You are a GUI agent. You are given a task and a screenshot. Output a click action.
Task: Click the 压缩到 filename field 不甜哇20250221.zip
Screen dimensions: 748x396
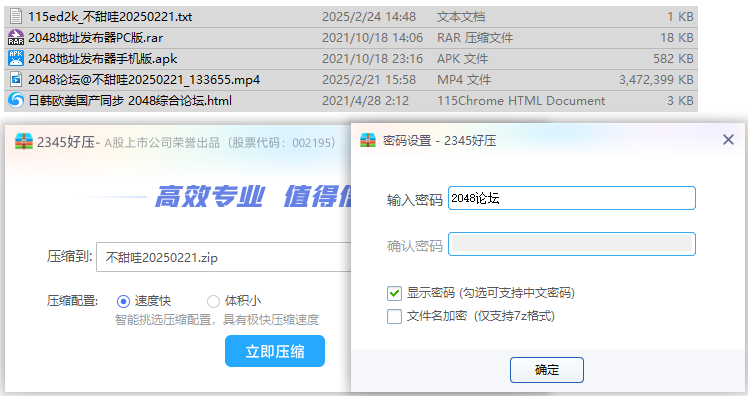[224, 257]
